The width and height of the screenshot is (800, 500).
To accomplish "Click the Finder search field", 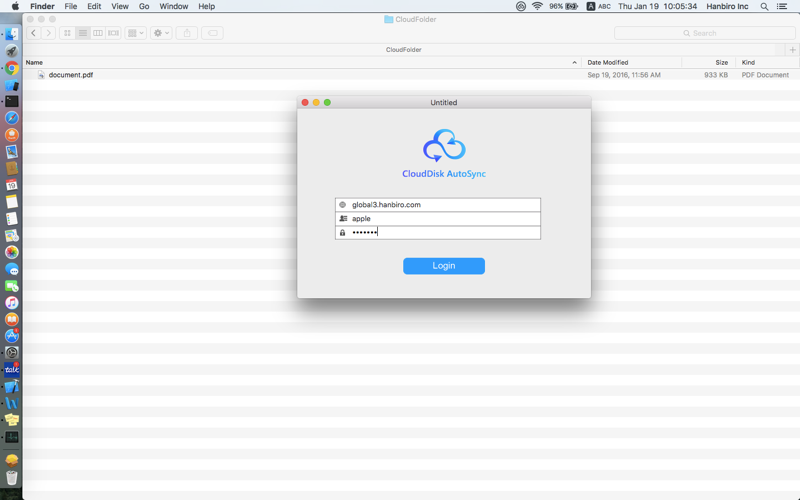I will 705,33.
